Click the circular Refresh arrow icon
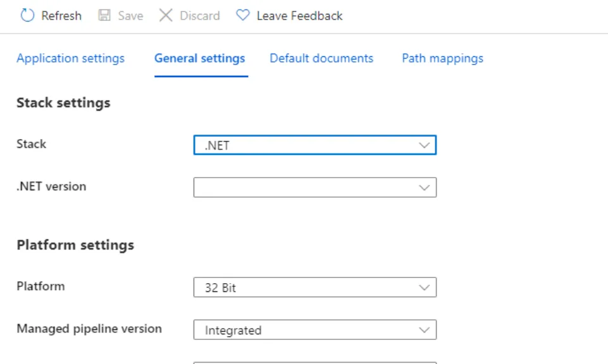 (27, 16)
